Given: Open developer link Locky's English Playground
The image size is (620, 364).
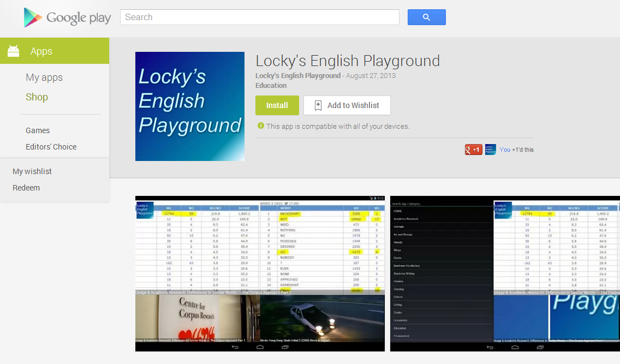Looking at the screenshot, I should click(298, 75).
